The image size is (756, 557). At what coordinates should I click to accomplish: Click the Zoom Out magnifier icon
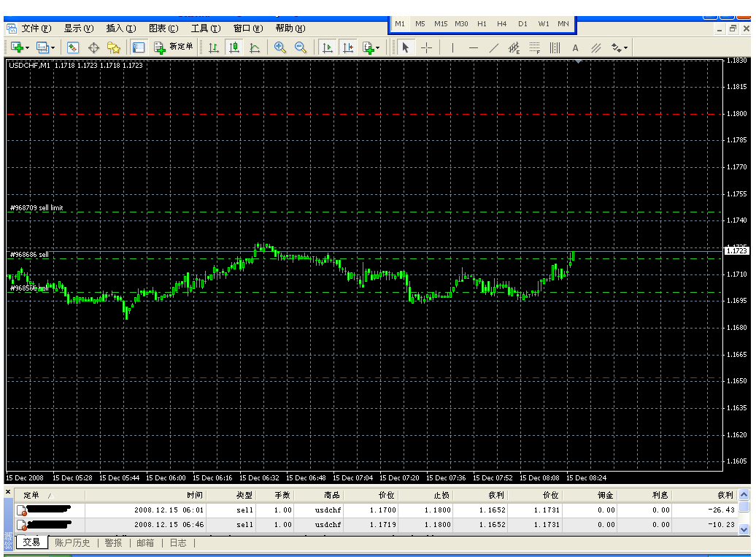point(300,47)
